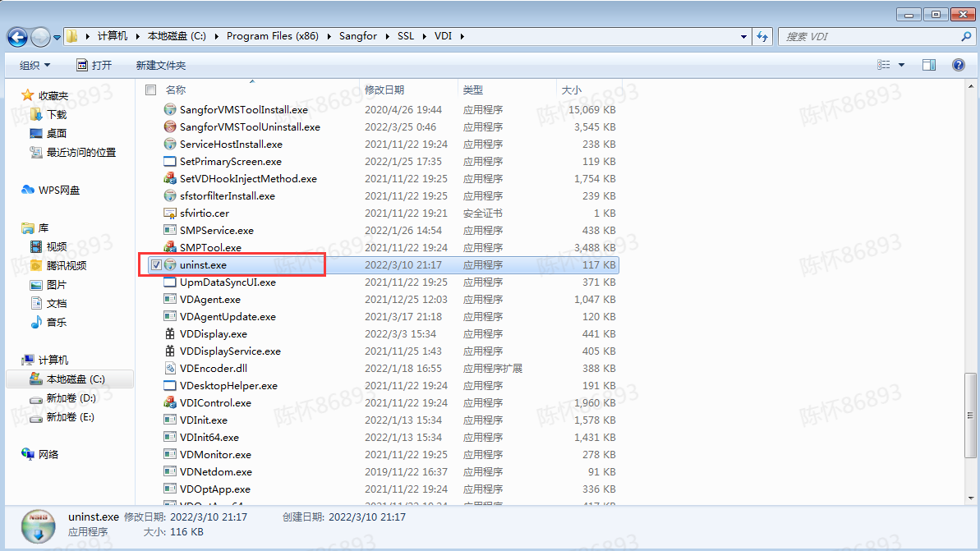Toggle the select-all checkbox in header

(150, 90)
